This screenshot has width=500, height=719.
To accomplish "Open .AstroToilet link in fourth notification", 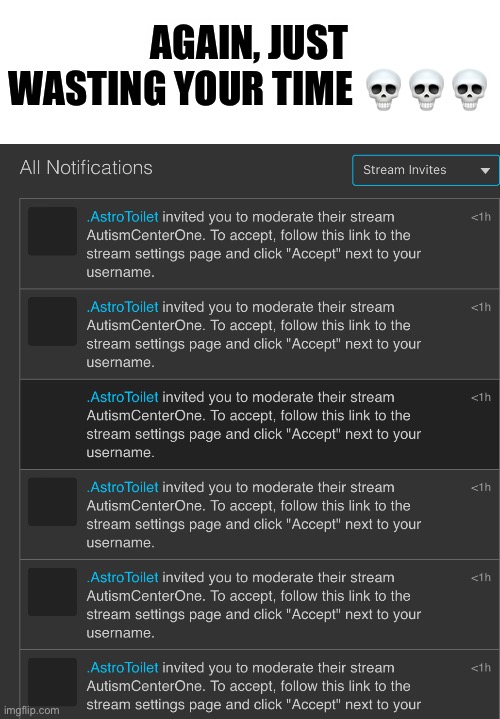I will (122, 487).
